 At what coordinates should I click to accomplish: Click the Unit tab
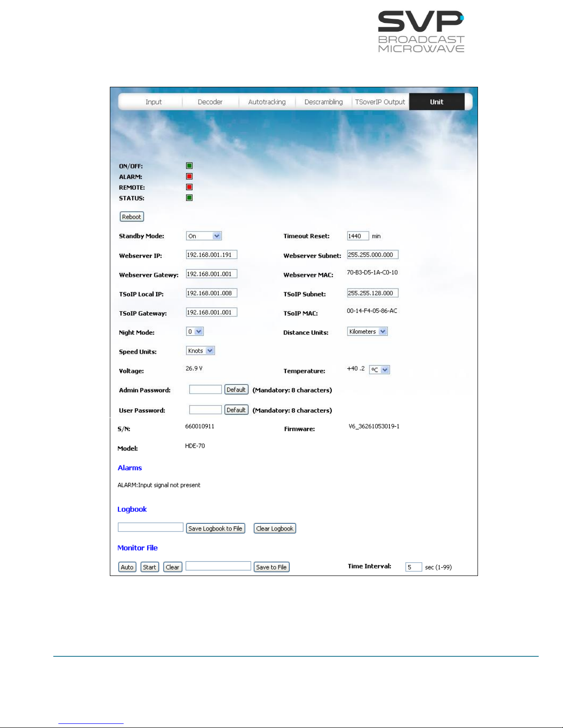[x=437, y=102]
